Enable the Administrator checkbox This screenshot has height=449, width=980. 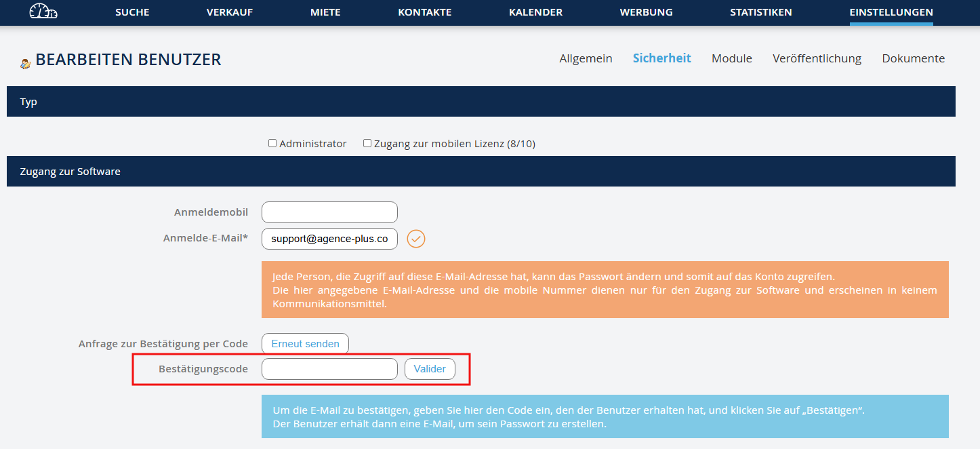272,143
